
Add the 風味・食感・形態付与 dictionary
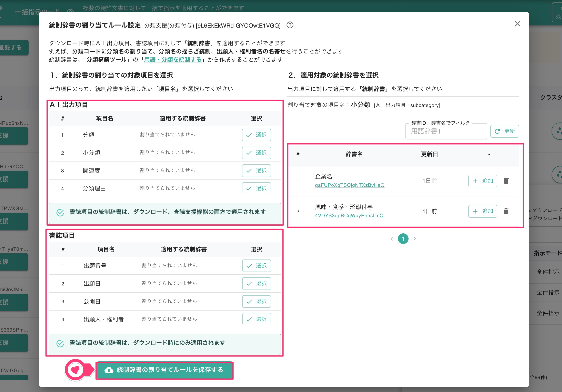click(x=482, y=211)
